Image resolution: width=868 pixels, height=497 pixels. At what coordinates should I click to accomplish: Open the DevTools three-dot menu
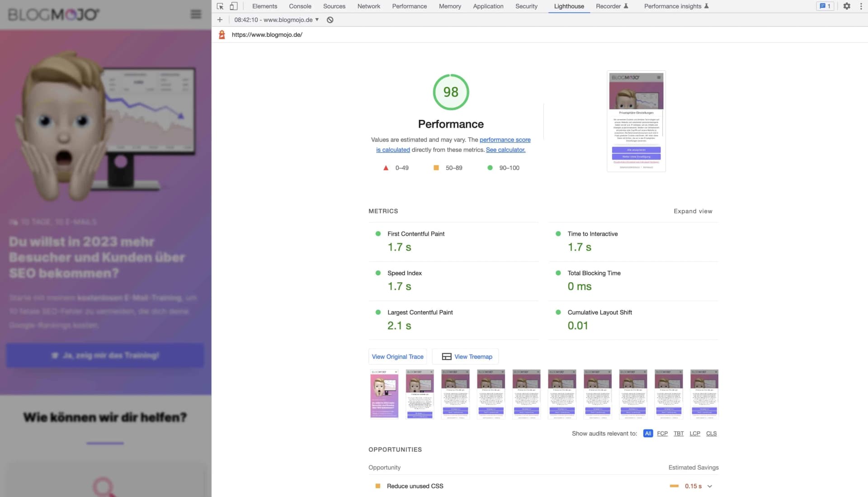click(x=861, y=6)
